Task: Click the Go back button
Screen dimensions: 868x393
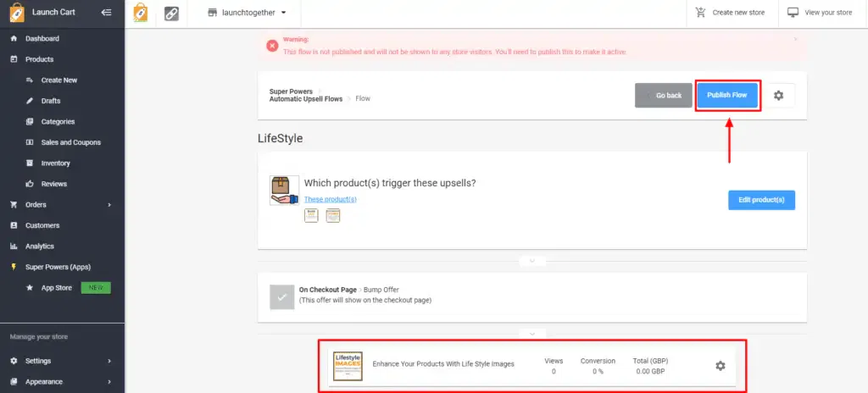Action: pyautogui.click(x=663, y=95)
